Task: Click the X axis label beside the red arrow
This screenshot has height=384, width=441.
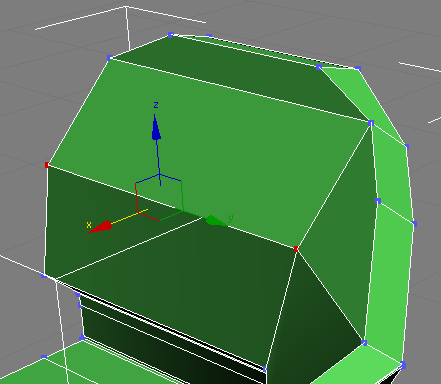Action: (89, 225)
